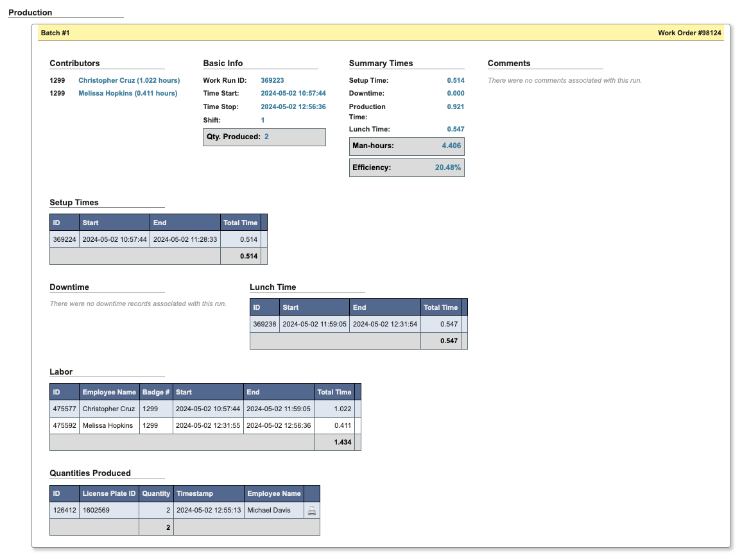742x560 pixels.
Task: Click Production Time value 0.921
Action: click(x=456, y=106)
